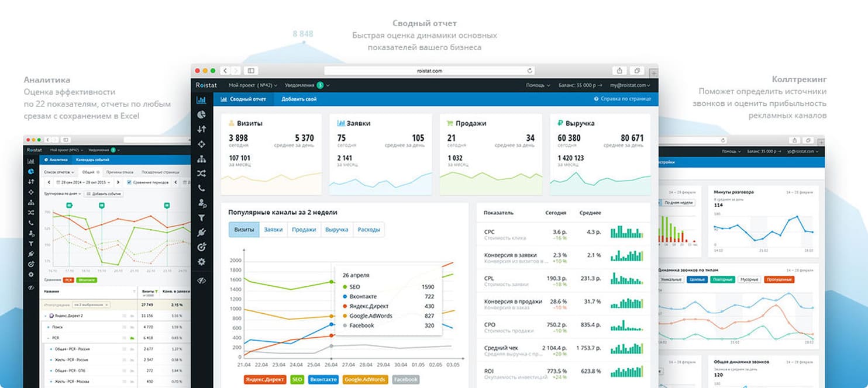Expand the my@roistat.com account dropdown
This screenshot has width=868, height=388.
[631, 85]
